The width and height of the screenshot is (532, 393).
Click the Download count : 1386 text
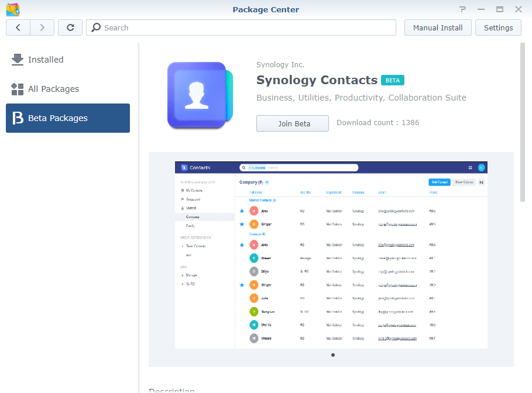[377, 123]
